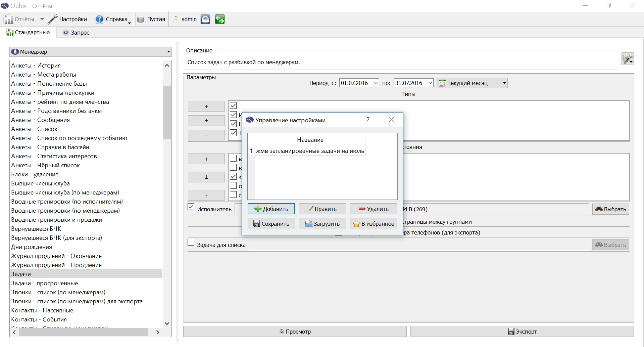Select 'Задачи - просроченные' in report list

click(44, 283)
